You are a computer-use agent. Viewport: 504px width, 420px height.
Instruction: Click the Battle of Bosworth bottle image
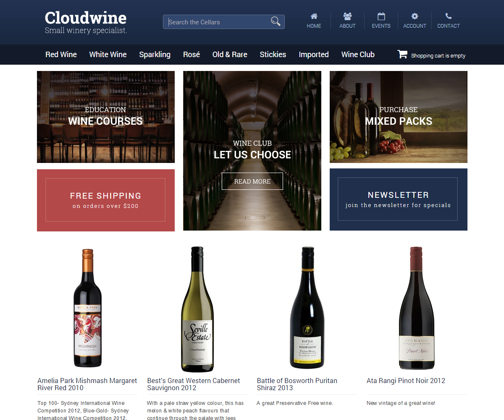(x=307, y=307)
